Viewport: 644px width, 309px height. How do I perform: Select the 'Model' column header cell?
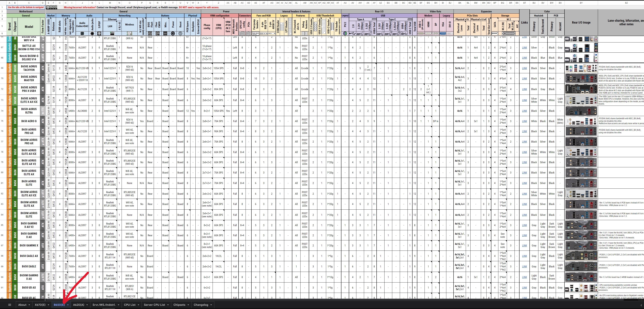click(29, 26)
